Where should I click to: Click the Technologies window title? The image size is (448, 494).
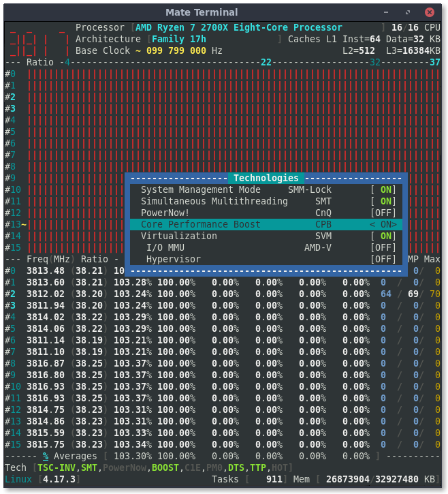tap(266, 178)
